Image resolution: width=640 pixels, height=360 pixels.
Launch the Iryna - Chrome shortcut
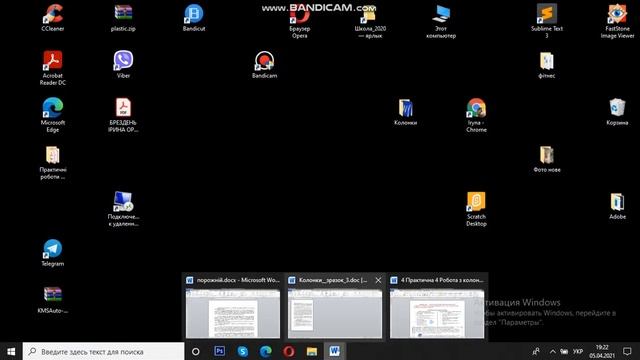476,115
